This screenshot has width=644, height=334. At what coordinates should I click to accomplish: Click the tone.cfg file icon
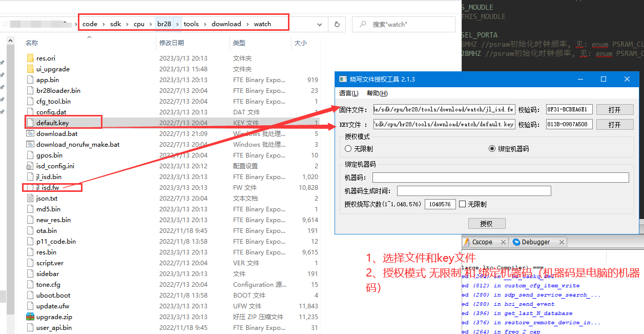coord(30,285)
